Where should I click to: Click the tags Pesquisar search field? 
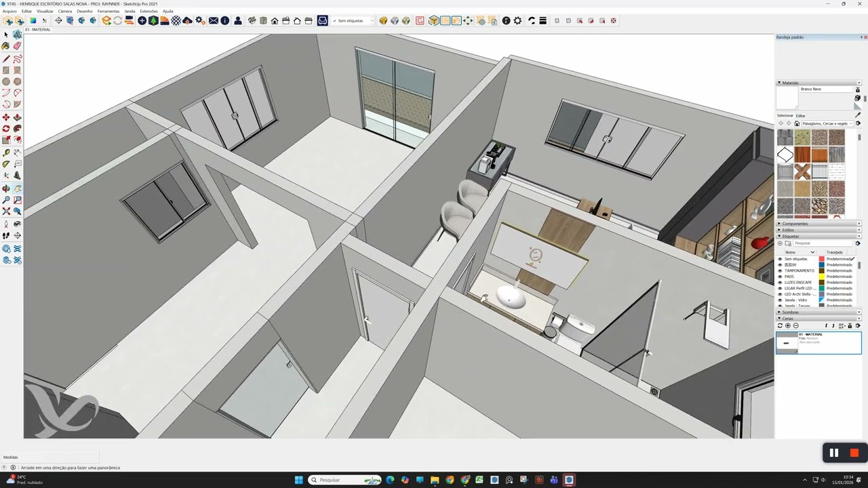tap(823, 243)
